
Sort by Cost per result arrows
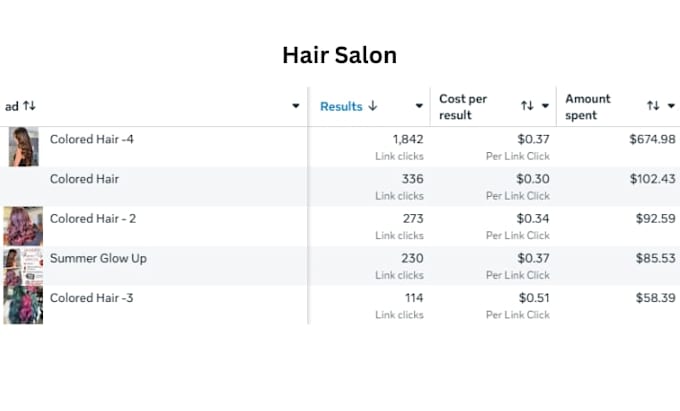[527, 106]
